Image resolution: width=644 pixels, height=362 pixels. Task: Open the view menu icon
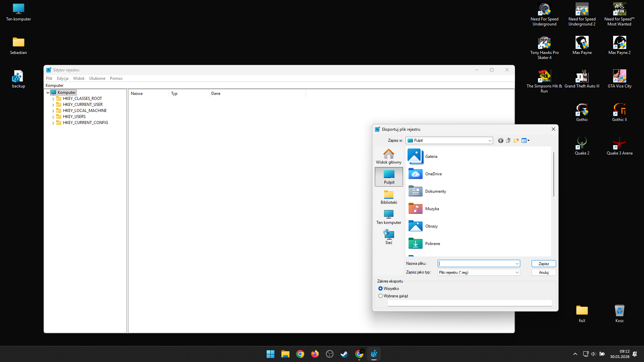(x=525, y=141)
